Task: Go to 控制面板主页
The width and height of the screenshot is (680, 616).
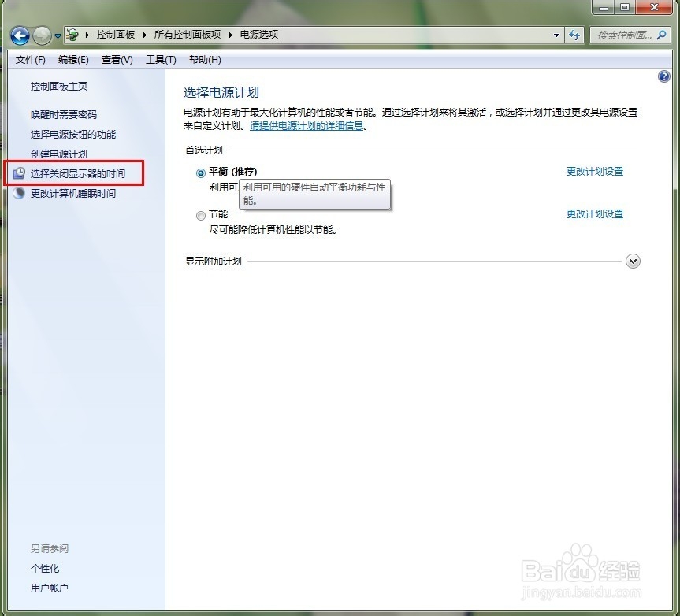Action: pyautogui.click(x=59, y=87)
